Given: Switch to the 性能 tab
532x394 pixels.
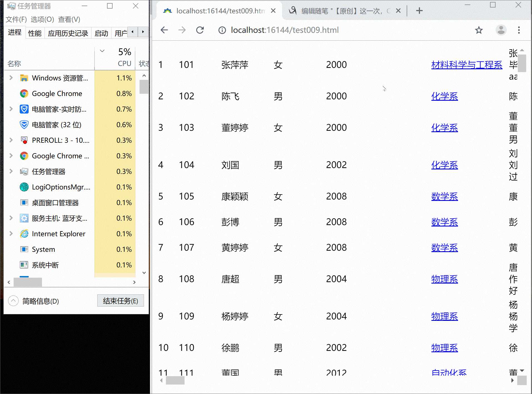Looking at the screenshot, I should [35, 33].
